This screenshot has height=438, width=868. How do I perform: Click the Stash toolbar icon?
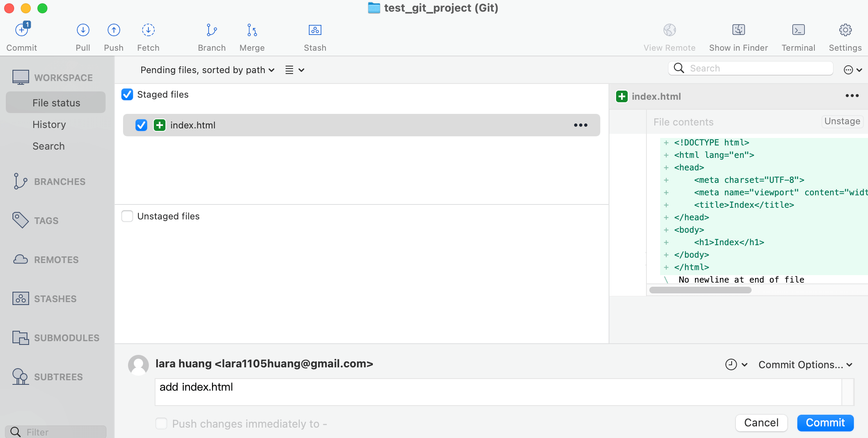[315, 31]
